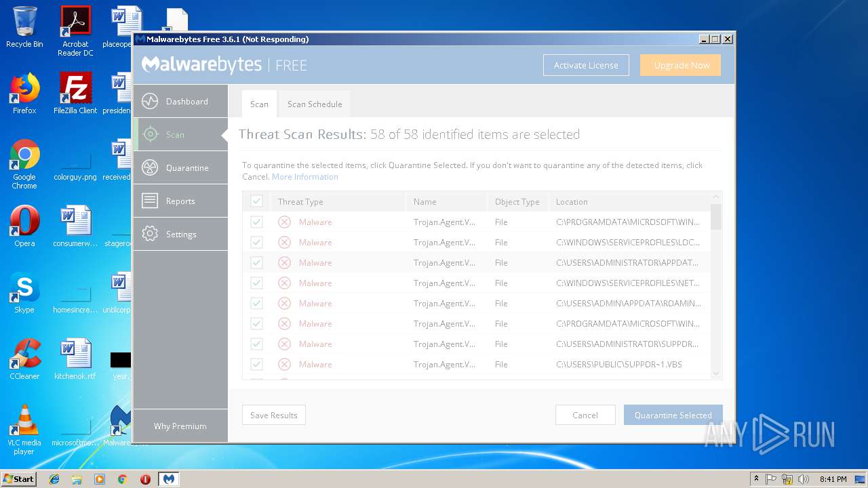Open Google Chrome desktop icon
868x488 pixels.
[24, 164]
